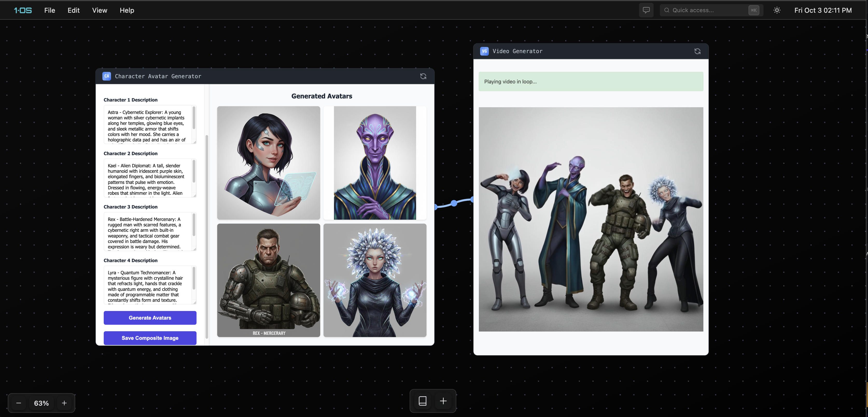The width and height of the screenshot is (868, 417).
Task: Click the zoom in plus icon
Action: click(x=64, y=403)
